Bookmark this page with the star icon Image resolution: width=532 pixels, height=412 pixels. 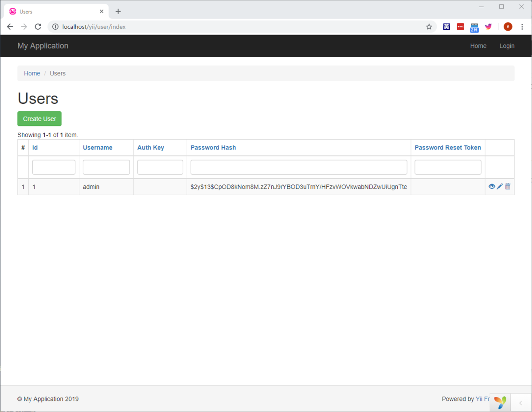tap(429, 27)
